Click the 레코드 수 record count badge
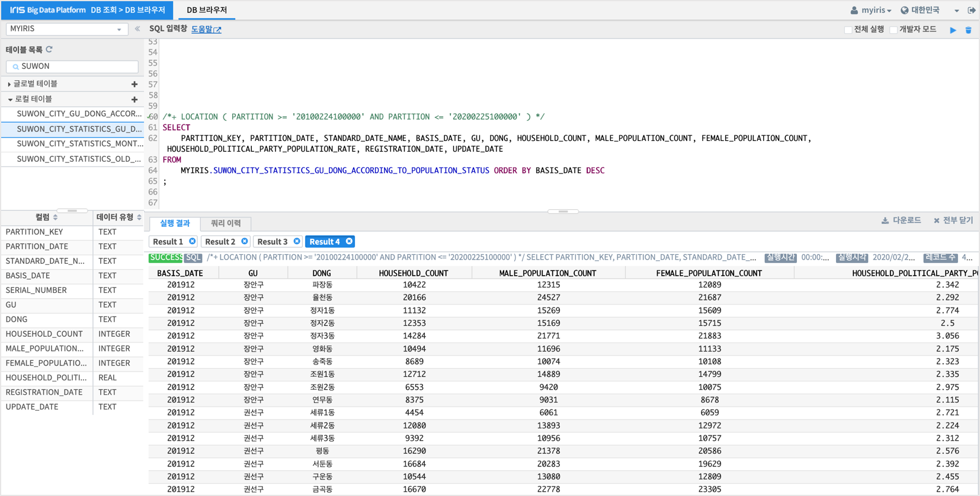The height and width of the screenshot is (496, 980). click(x=941, y=258)
